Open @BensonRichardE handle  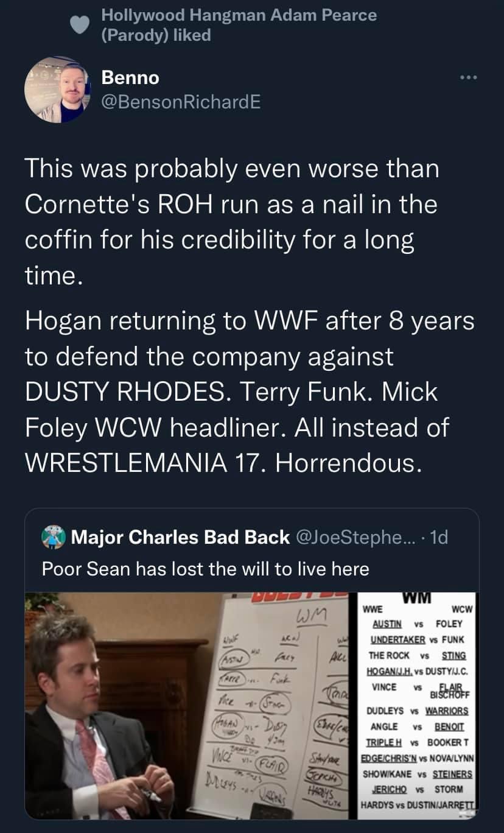point(181,102)
